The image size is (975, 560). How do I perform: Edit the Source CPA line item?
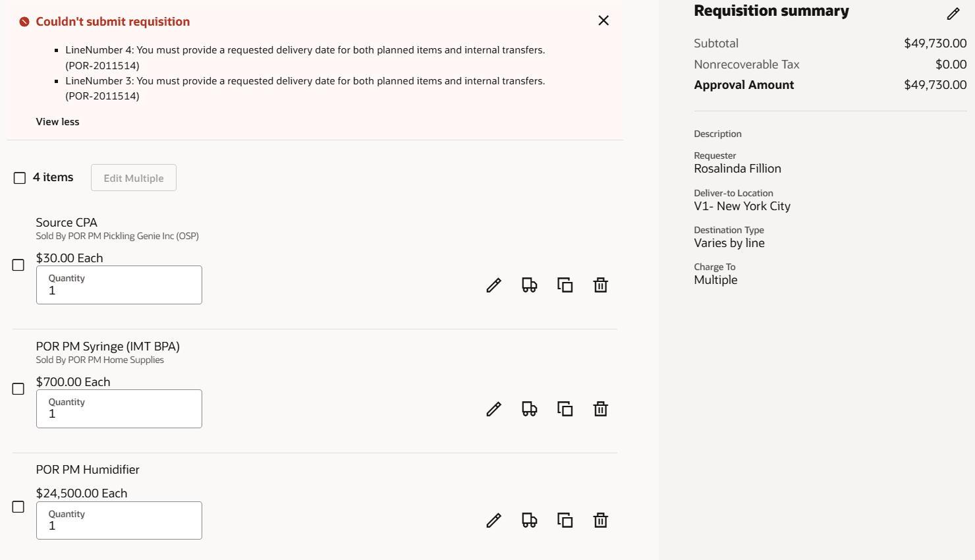pos(493,285)
